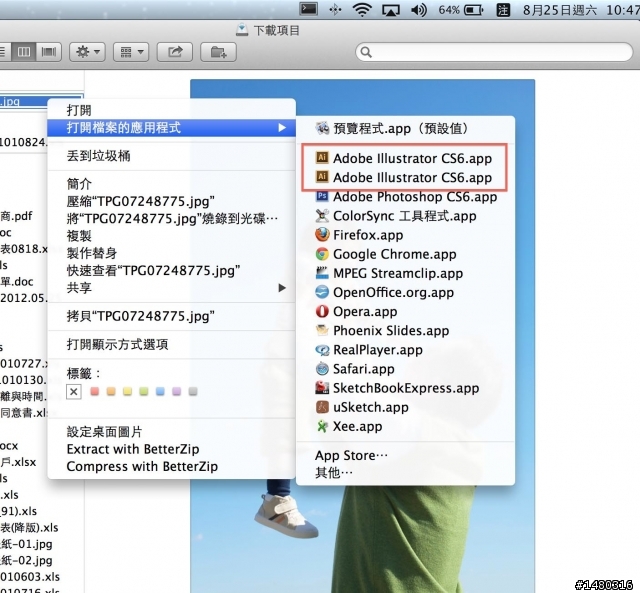Burn file via 將“TPG07248775.jpg”燒錄到光碟…
The width and height of the screenshot is (640, 593).
pos(171,219)
